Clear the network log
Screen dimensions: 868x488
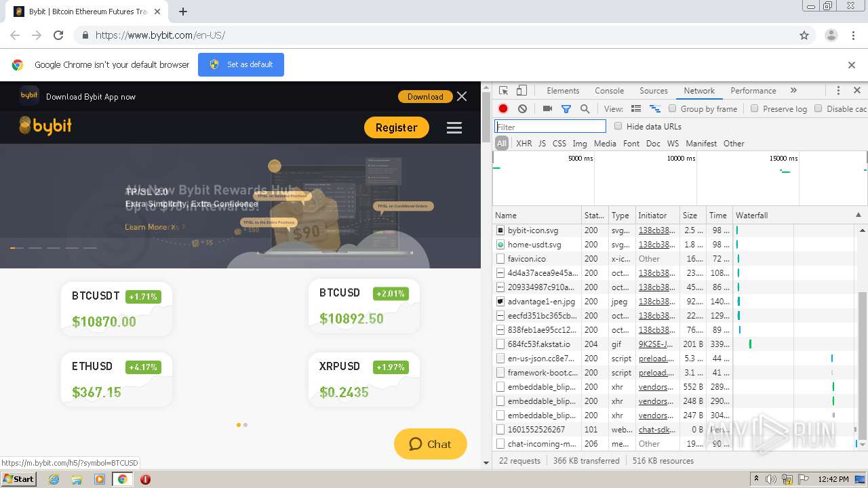click(x=522, y=108)
